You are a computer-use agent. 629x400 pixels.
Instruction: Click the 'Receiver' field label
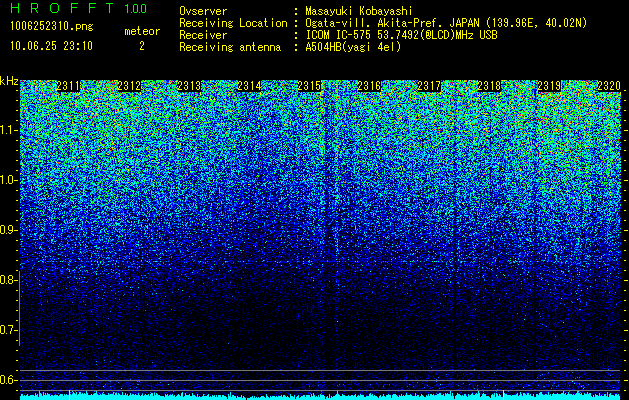203,35
